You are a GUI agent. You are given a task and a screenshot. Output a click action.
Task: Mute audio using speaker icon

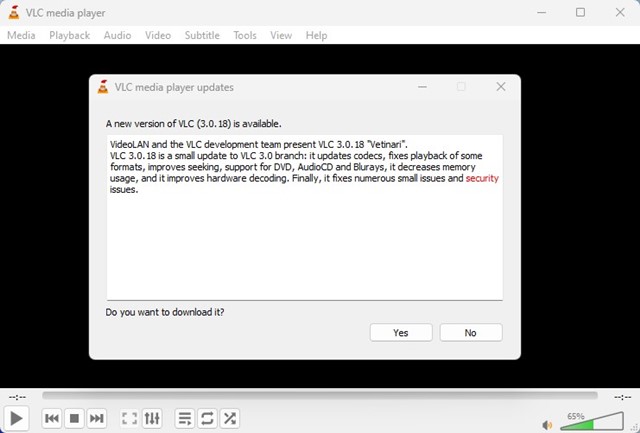tap(547, 423)
